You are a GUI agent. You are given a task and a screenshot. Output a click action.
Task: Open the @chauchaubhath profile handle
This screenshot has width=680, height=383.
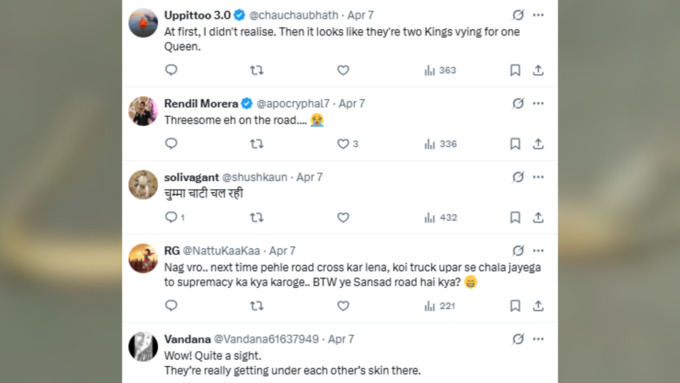click(x=294, y=15)
